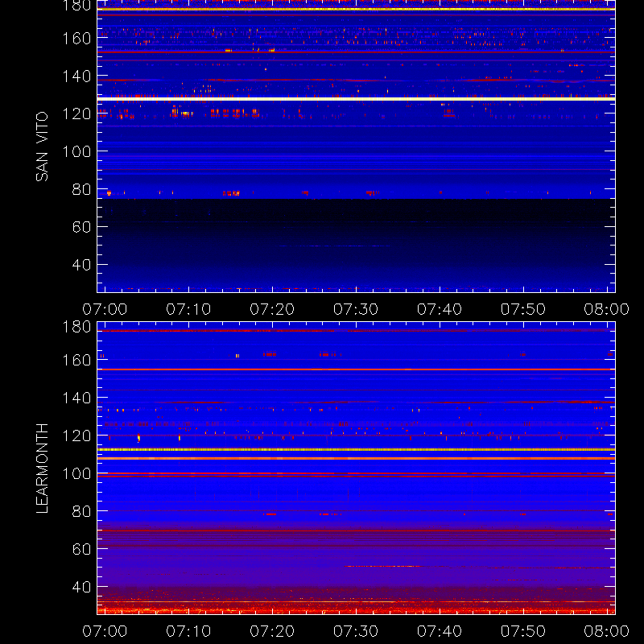
Task: Click 07:40 time label under LEARMONTH plot
Action: tap(440, 631)
